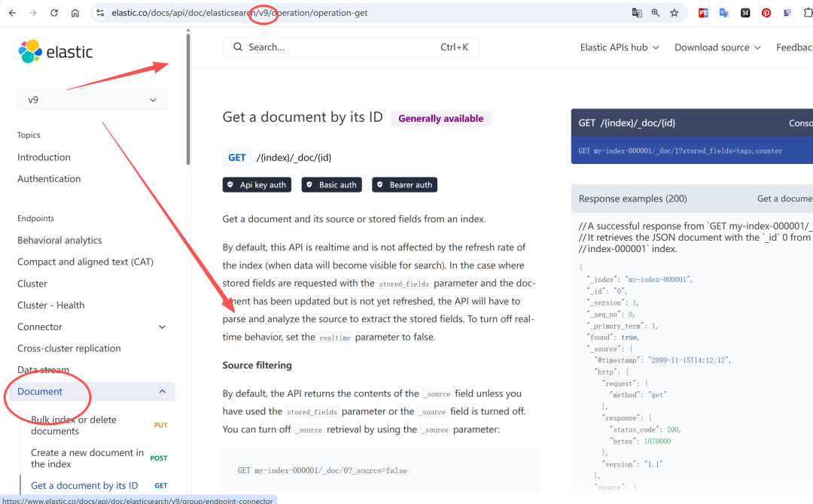Open the Authentication topic
This screenshot has height=504, width=813.
point(49,179)
